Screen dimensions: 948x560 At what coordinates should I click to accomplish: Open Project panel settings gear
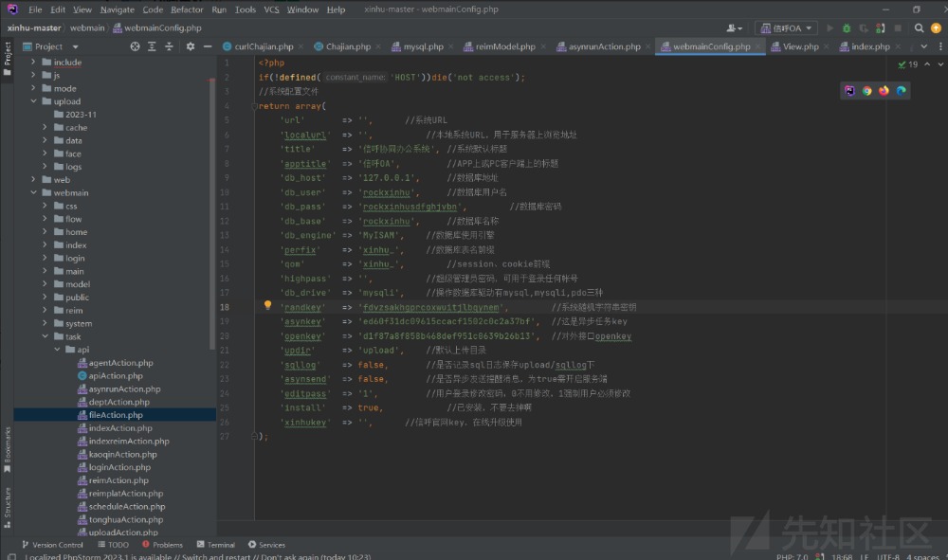click(190, 46)
